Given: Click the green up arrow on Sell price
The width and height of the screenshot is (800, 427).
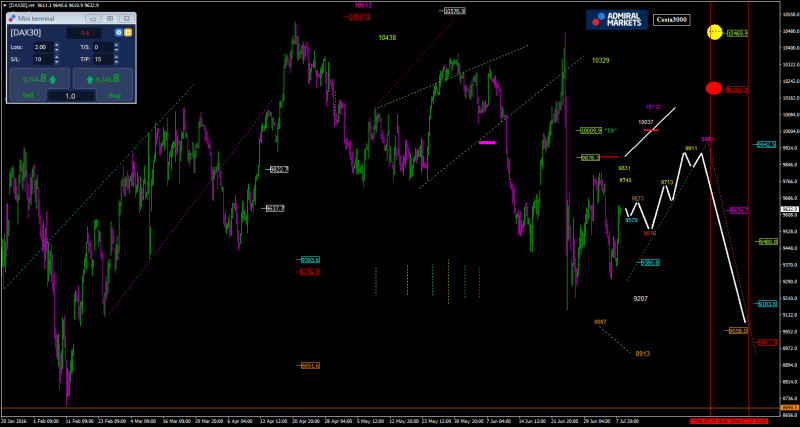Looking at the screenshot, I should (54, 78).
